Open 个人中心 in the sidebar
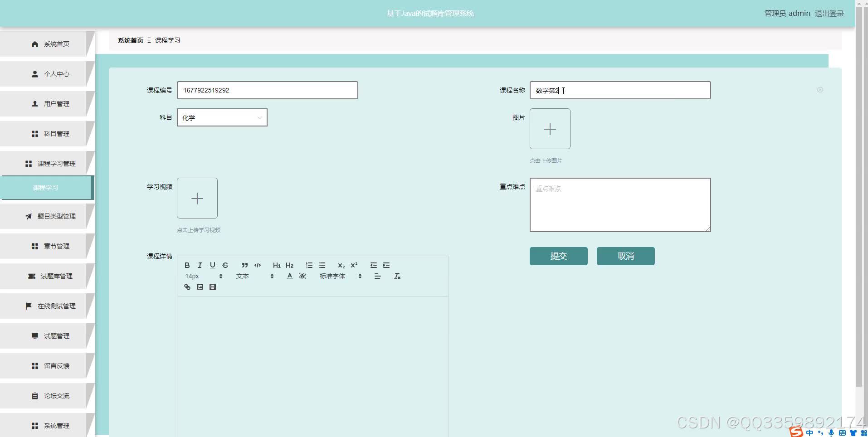Image resolution: width=868 pixels, height=437 pixels. [47, 74]
